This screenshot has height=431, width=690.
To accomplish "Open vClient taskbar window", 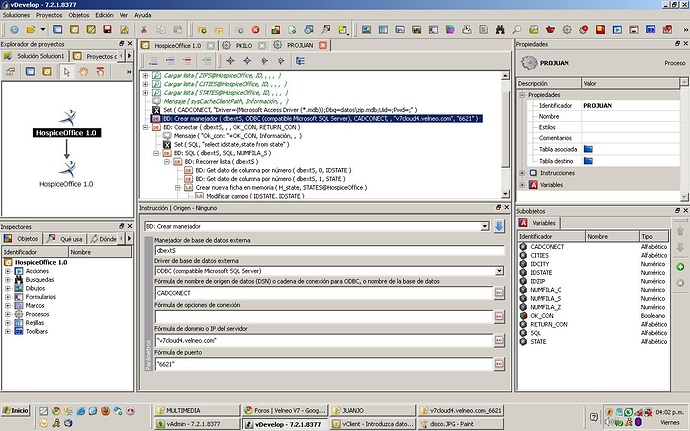I will (373, 424).
